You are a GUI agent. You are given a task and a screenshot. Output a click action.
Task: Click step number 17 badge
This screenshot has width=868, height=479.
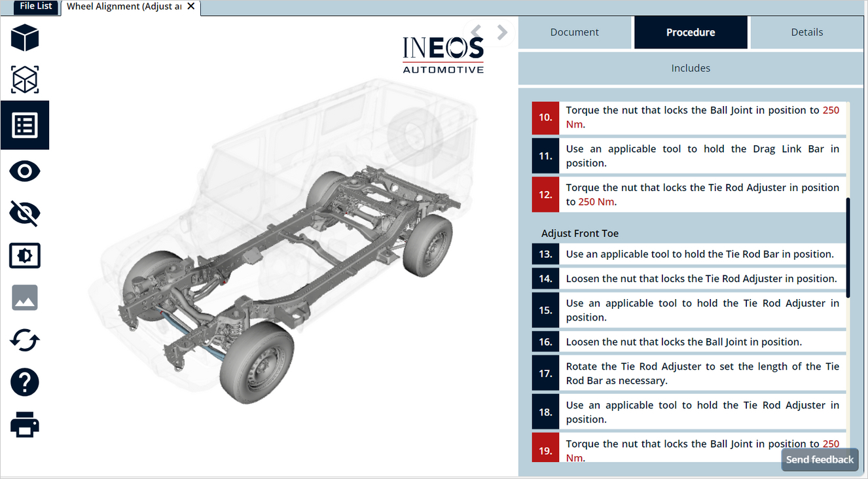coord(545,374)
